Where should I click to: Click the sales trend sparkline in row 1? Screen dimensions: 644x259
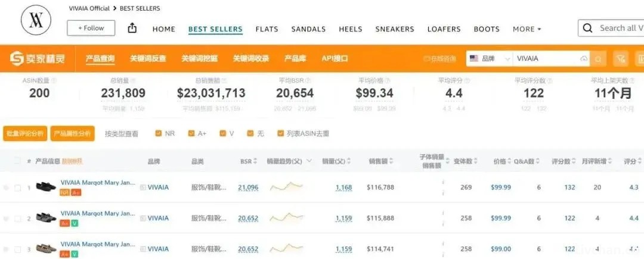(x=286, y=187)
